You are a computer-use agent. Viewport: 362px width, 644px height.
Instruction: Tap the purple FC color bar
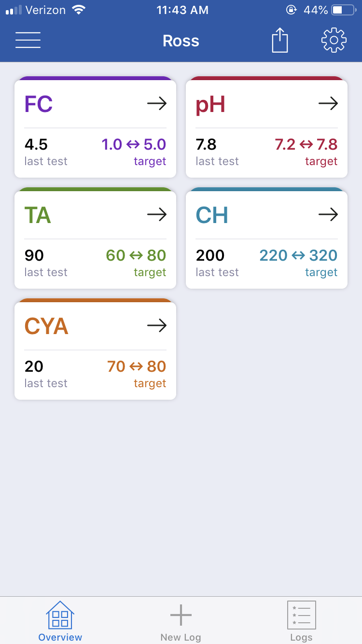tap(95, 78)
